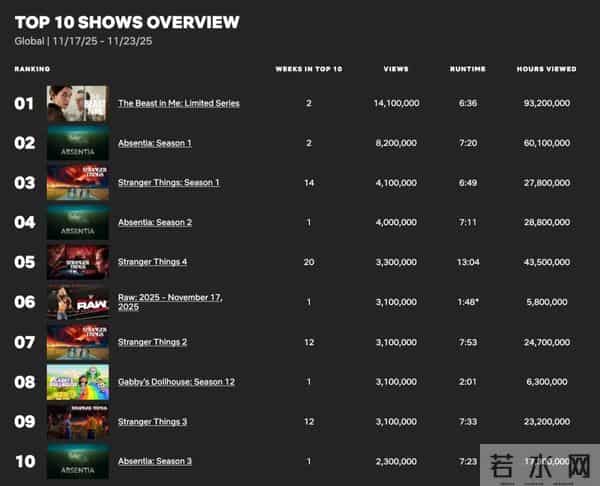Click the rank number 05

click(25, 262)
